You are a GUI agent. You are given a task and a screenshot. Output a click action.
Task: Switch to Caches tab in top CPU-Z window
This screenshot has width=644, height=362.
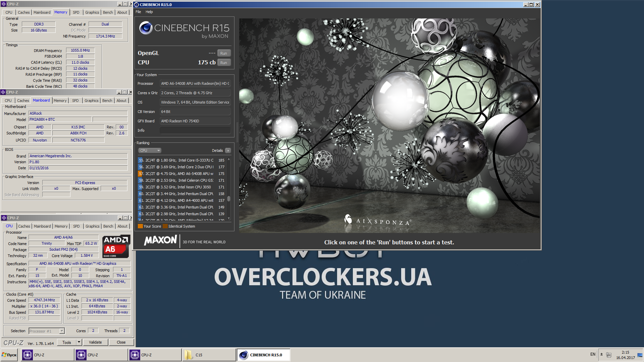pos(24,12)
